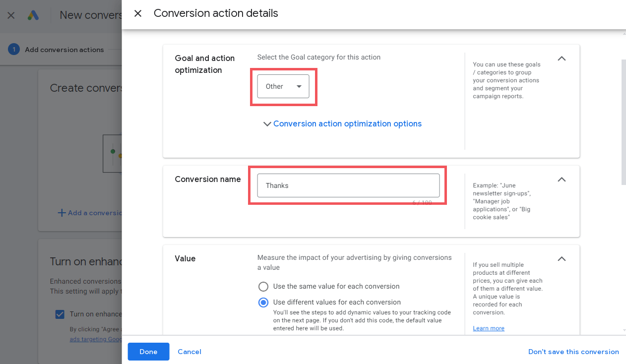626x364 pixels.
Task: Click the Value section heading
Action: pyautogui.click(x=185, y=258)
